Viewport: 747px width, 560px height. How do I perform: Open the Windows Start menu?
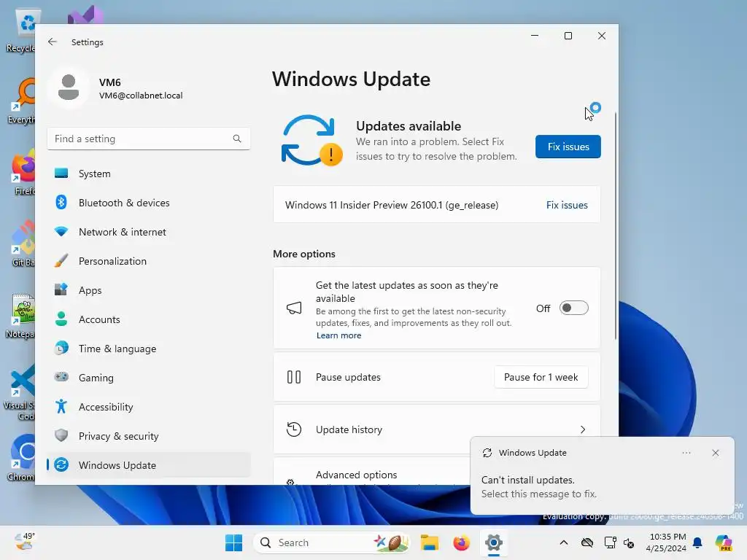[233, 542]
